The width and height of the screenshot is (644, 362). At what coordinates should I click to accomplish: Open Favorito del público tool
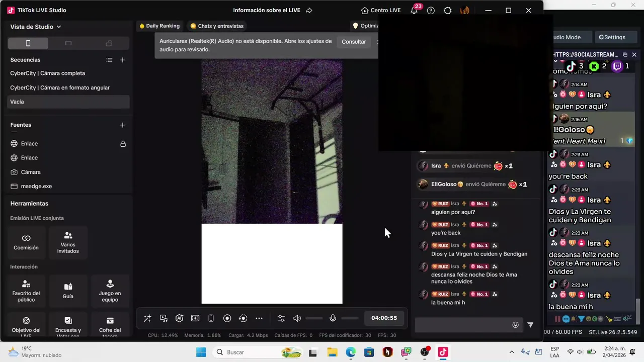tap(26, 291)
